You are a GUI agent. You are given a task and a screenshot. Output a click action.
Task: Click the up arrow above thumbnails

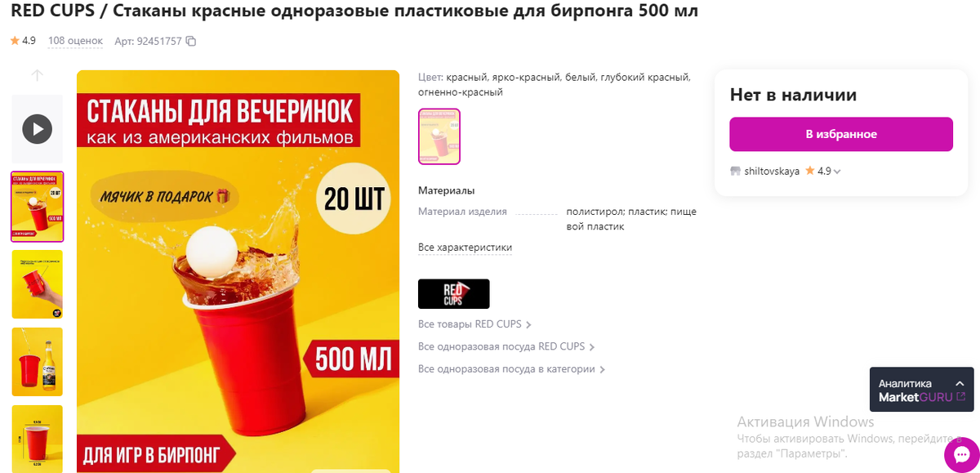(x=37, y=75)
